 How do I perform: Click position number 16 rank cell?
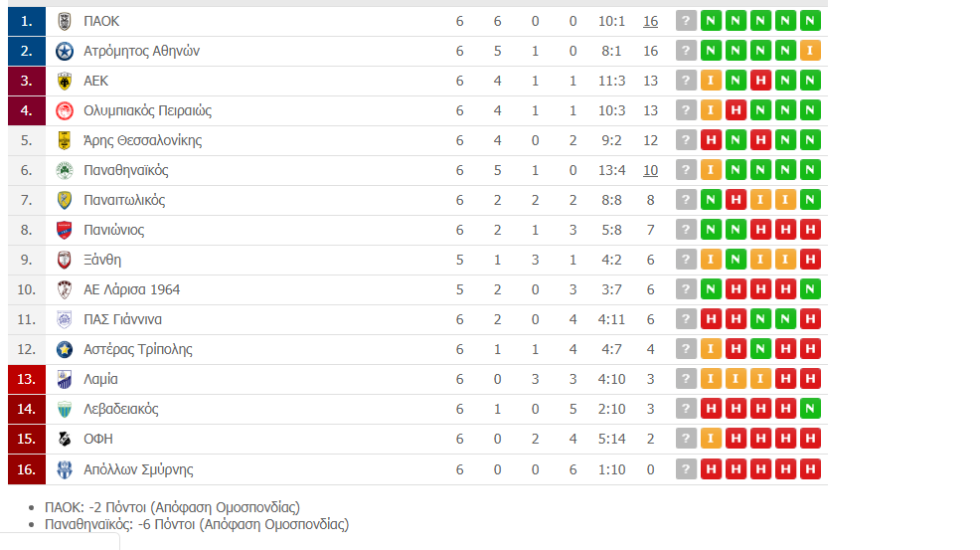click(x=27, y=468)
